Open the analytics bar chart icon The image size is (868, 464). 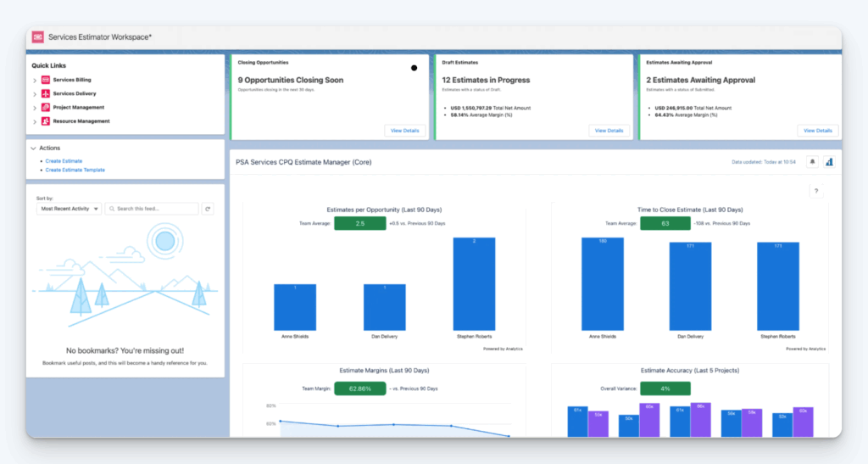(x=829, y=161)
